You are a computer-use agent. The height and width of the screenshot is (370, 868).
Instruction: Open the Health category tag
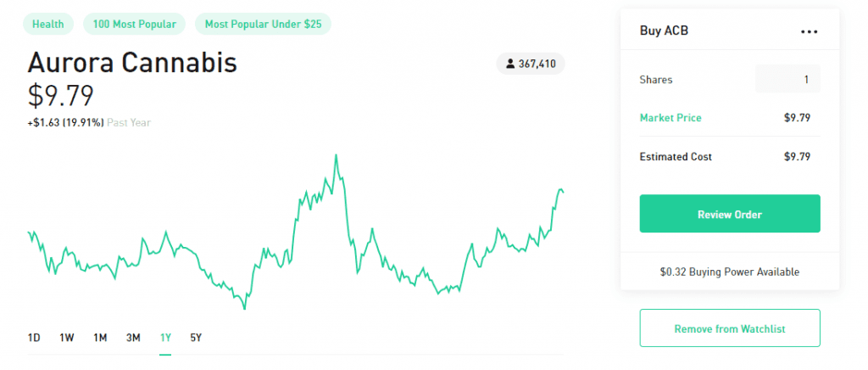[48, 24]
